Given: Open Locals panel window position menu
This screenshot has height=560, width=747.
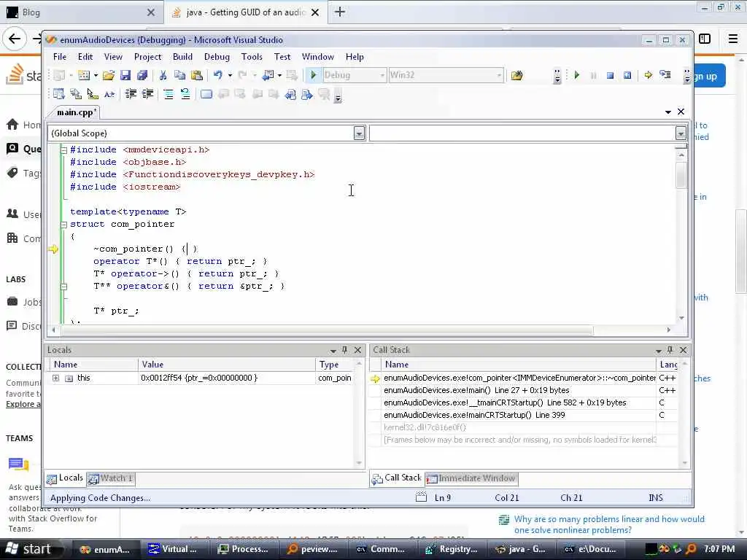Looking at the screenshot, I should (333, 351).
